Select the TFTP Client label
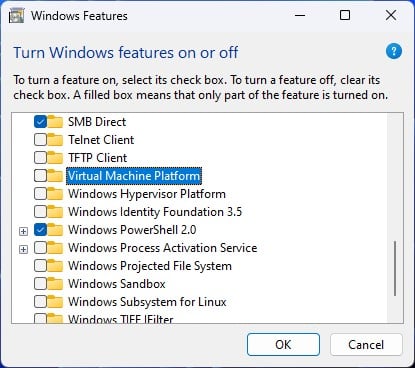Screen dimensions: 415x368 click(x=98, y=158)
